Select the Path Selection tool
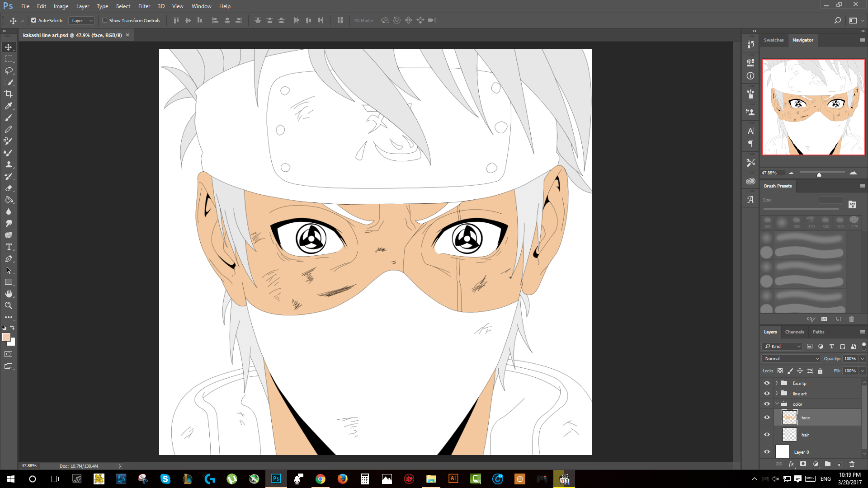This screenshot has height=488, width=868. click(x=9, y=270)
